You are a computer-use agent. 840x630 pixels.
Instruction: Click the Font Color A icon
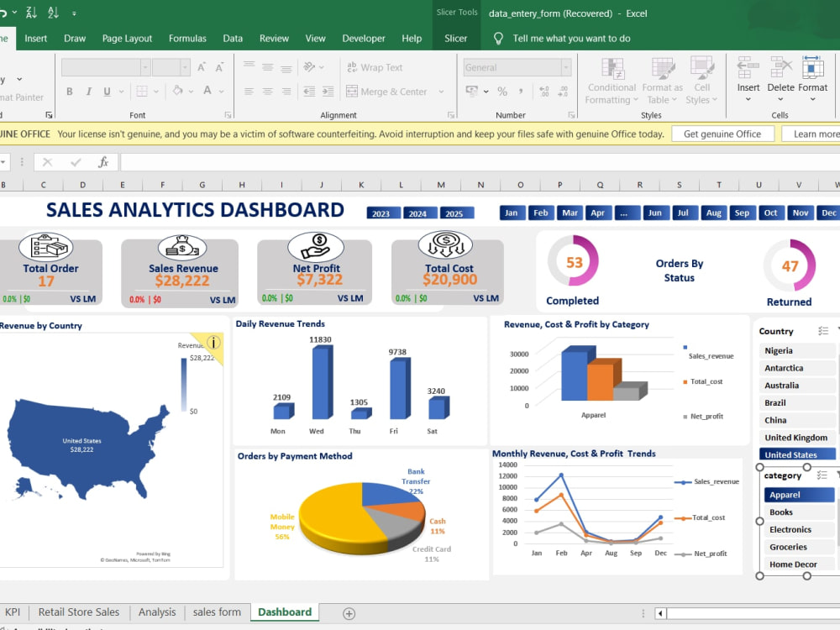(207, 91)
